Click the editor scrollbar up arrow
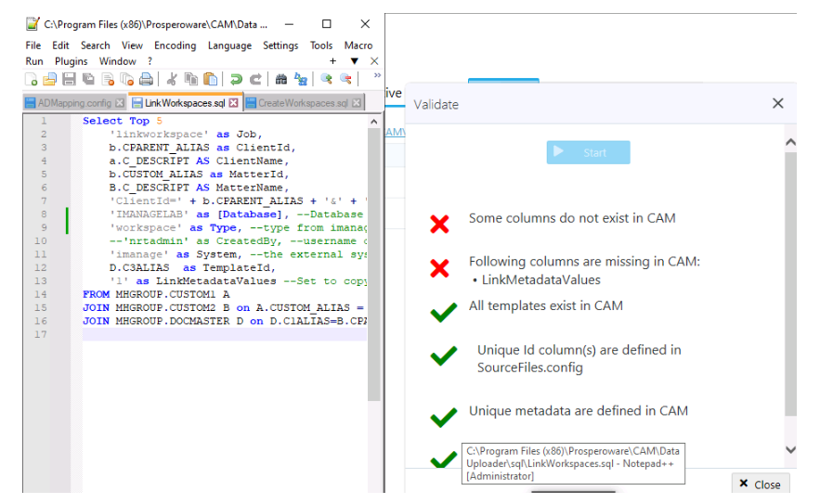The height and width of the screenshot is (504, 820). tap(374, 122)
